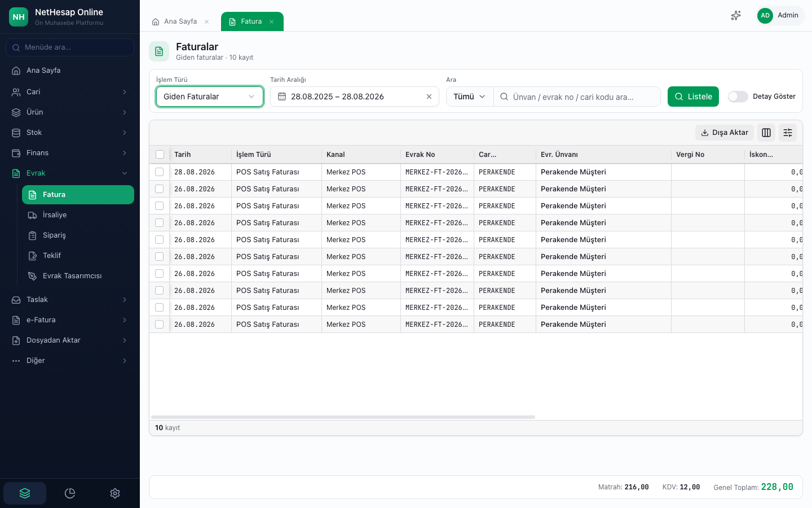Open the Tümü search scope dropdown
812x508 pixels.
click(470, 97)
